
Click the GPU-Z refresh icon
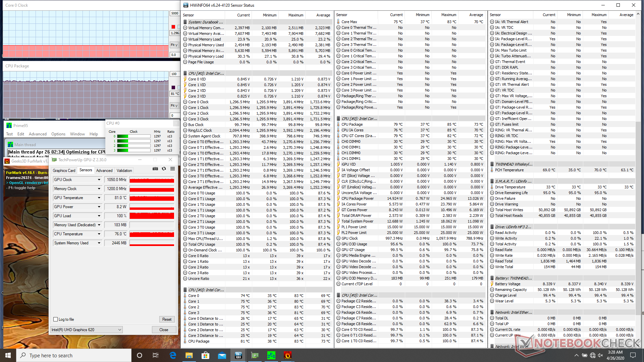click(x=164, y=169)
